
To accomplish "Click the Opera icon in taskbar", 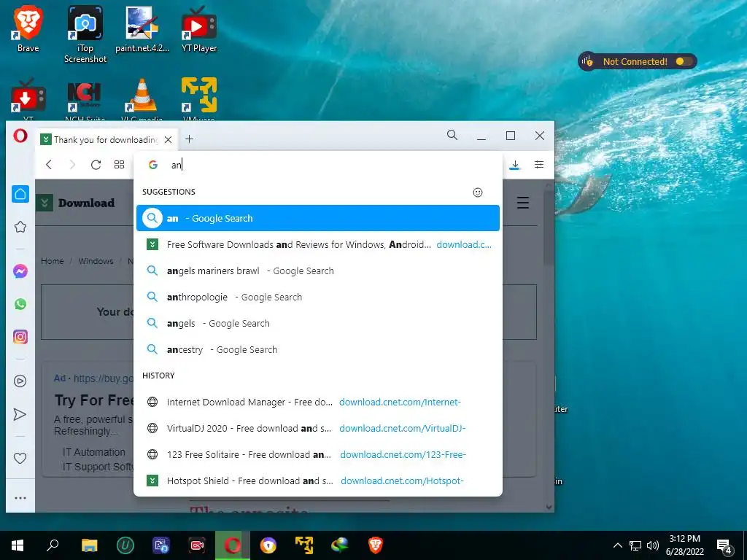I will coord(233,545).
